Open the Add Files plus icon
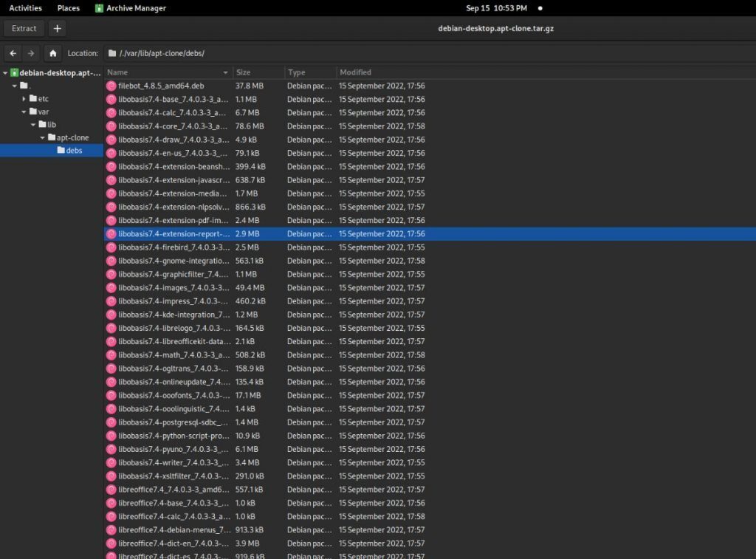Image resolution: width=756 pixels, height=559 pixels. 57,28
